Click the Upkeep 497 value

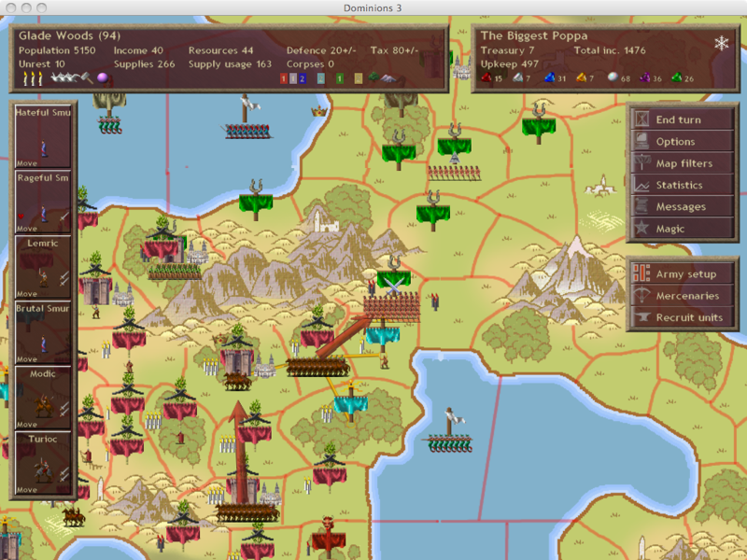coord(509,63)
